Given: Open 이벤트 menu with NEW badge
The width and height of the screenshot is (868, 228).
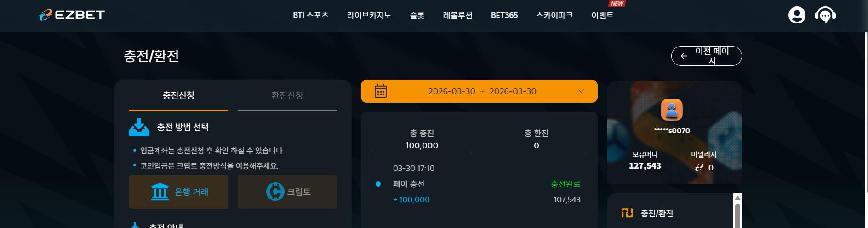Looking at the screenshot, I should click(603, 15).
